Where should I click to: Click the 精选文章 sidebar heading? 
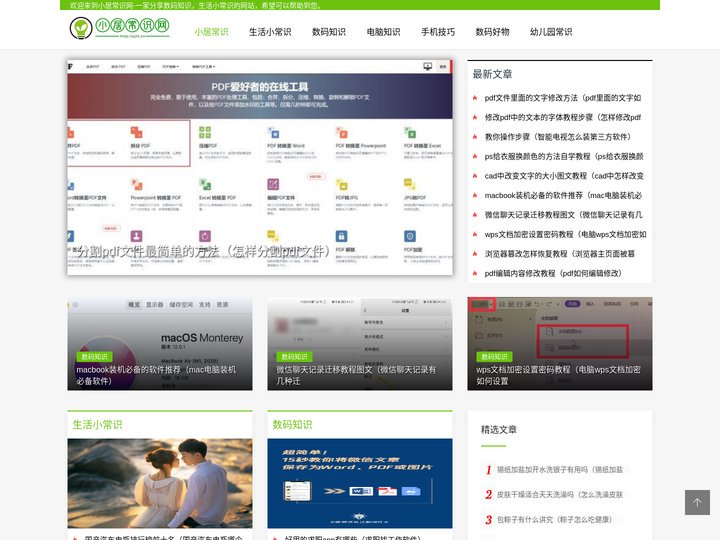(499, 430)
